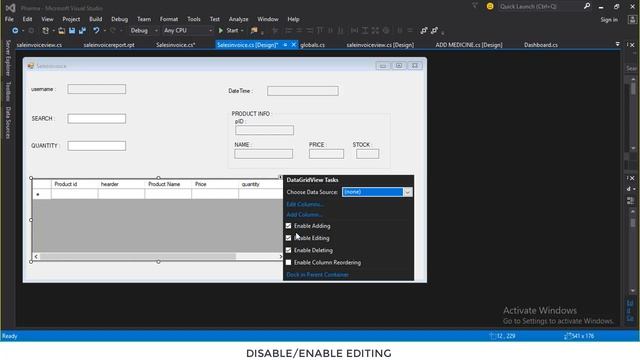Switch to saleinvoiceview.cs tab
The height and width of the screenshot is (360, 640).
coord(39,45)
